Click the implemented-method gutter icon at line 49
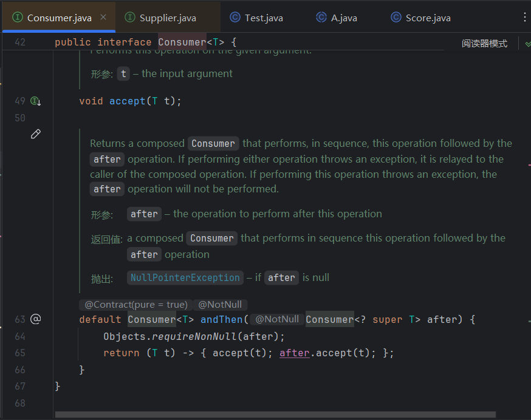This screenshot has height=420, width=531. pyautogui.click(x=36, y=101)
